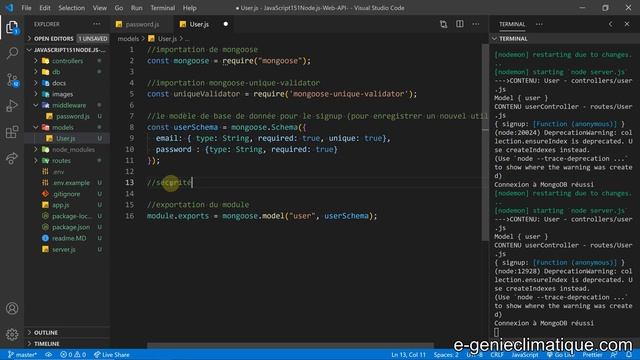Screen dimensions: 640x360
Task: Click Ln 13, Col 11 status item
Action: click(408, 355)
